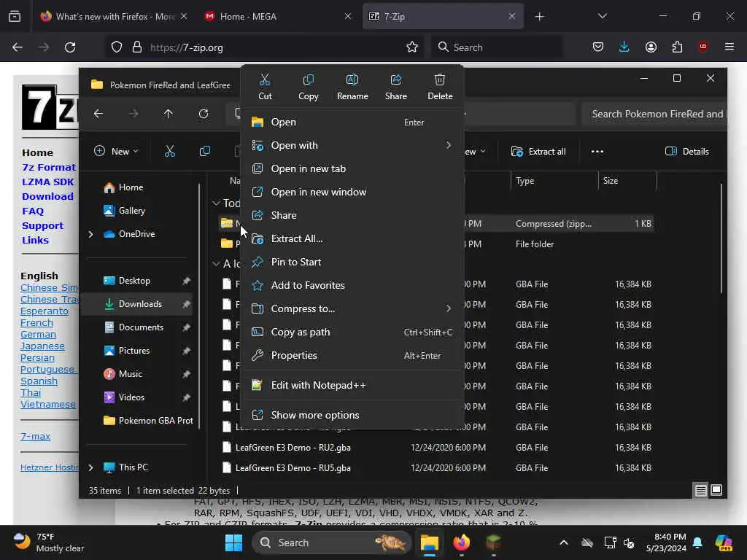
Task: Click Share icon atop context menu
Action: click(396, 87)
